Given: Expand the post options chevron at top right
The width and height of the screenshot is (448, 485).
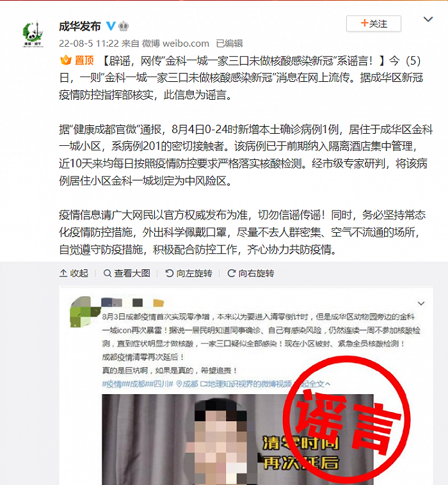Looking at the screenshot, I should click(x=428, y=19).
